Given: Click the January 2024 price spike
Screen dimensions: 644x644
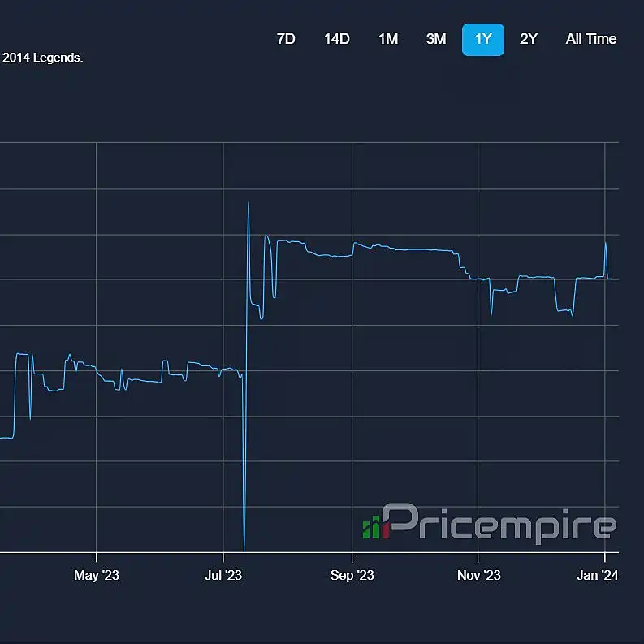Looking at the screenshot, I should point(605,244).
